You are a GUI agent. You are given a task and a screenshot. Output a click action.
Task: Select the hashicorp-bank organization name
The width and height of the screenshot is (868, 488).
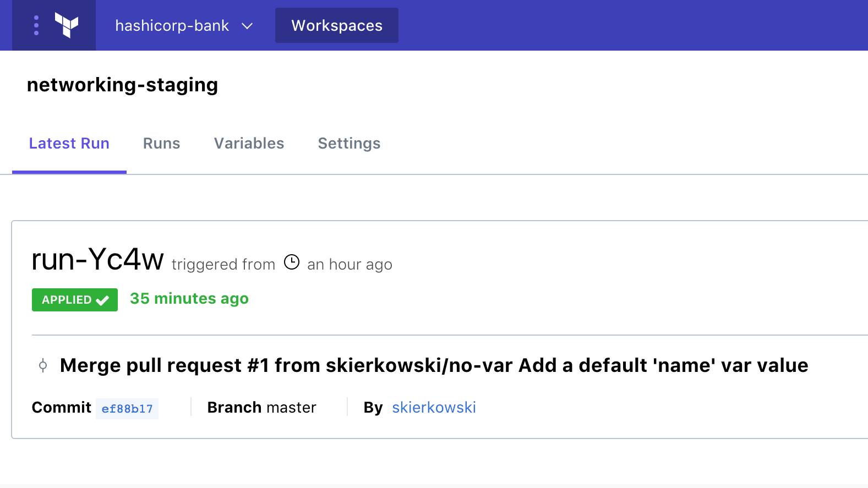(172, 26)
